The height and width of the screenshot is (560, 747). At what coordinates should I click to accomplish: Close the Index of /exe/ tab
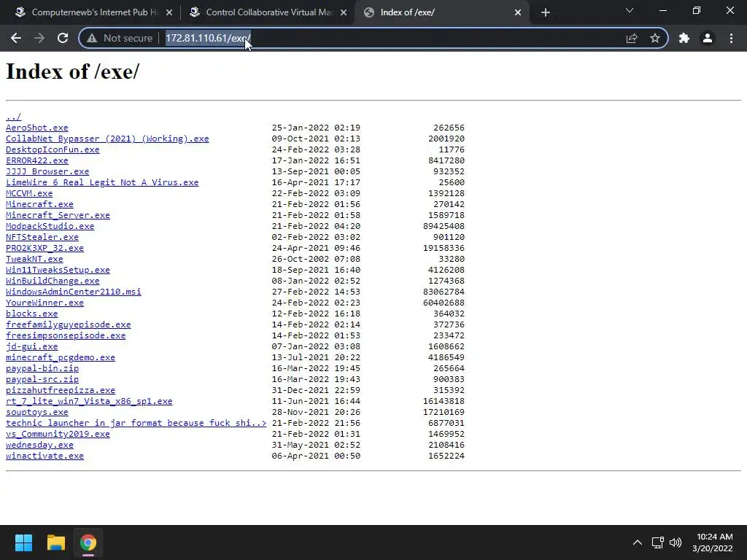tap(518, 12)
